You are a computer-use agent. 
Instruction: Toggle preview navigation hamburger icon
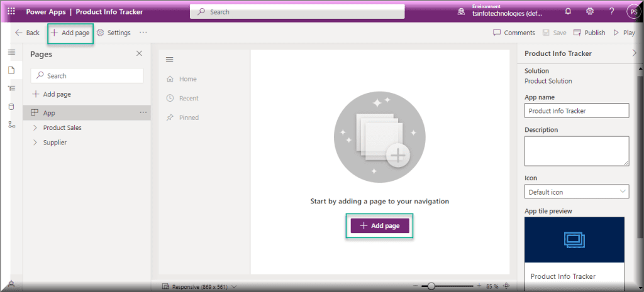coord(169,60)
